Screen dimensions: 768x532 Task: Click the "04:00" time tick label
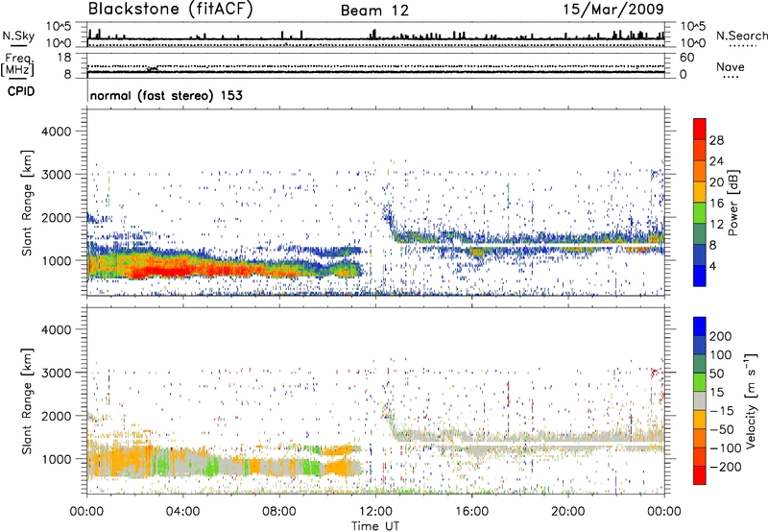(182, 512)
